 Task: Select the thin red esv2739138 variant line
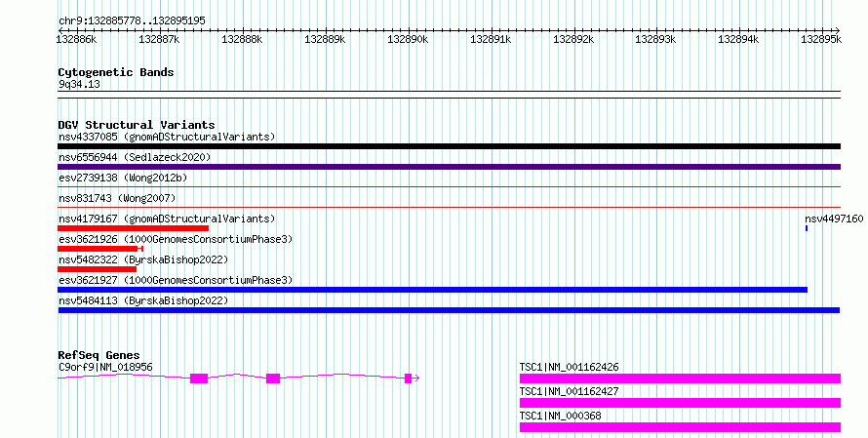[x=449, y=187]
